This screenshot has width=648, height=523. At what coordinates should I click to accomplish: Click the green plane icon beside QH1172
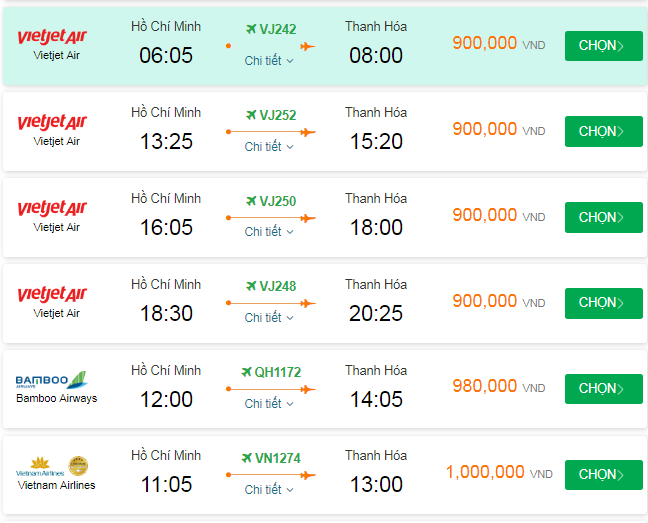[245, 372]
